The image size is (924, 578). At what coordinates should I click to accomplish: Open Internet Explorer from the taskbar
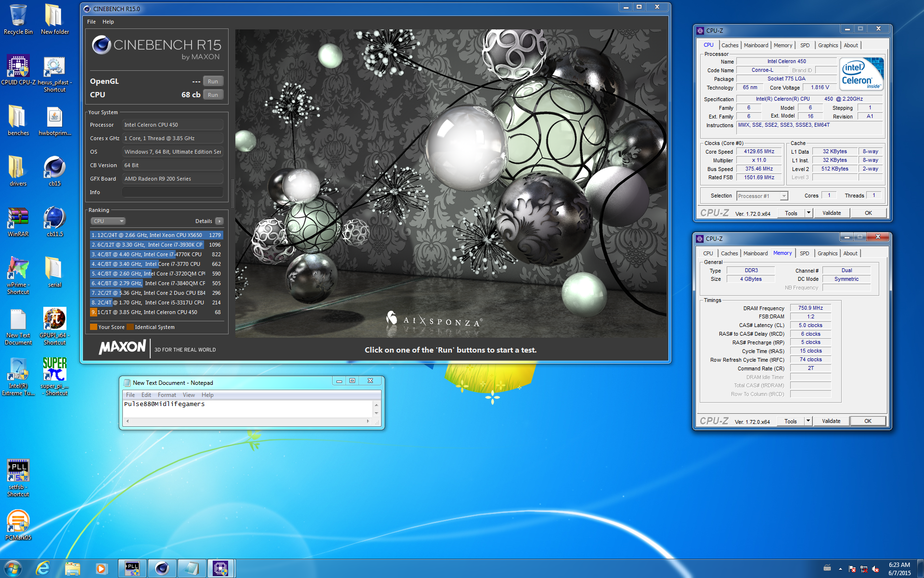[x=43, y=568]
